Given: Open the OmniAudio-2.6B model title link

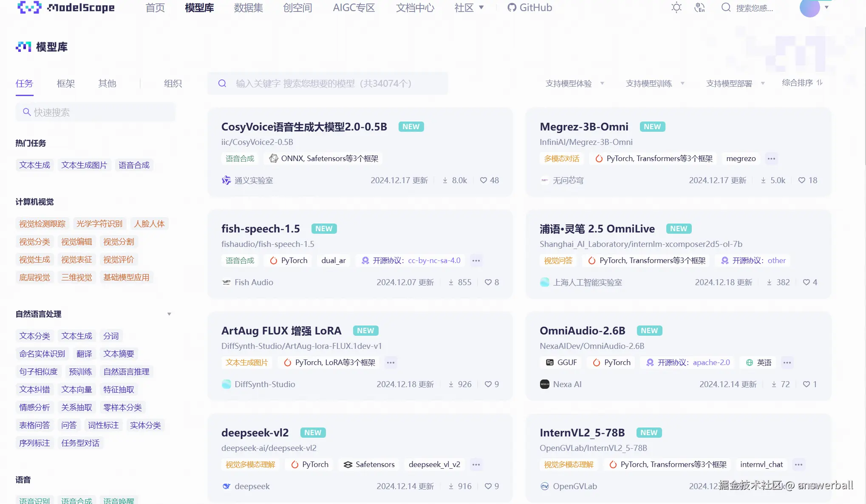Looking at the screenshot, I should click(x=582, y=331).
